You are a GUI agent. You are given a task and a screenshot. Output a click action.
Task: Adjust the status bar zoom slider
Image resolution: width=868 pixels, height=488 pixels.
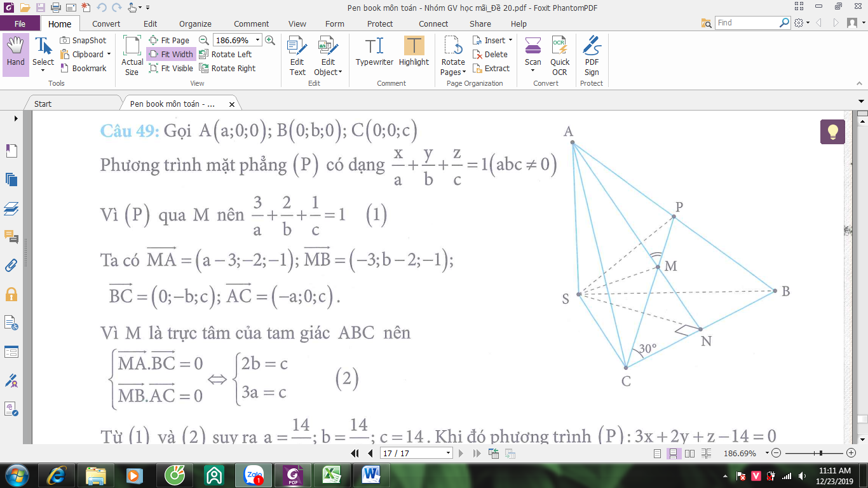point(822,453)
